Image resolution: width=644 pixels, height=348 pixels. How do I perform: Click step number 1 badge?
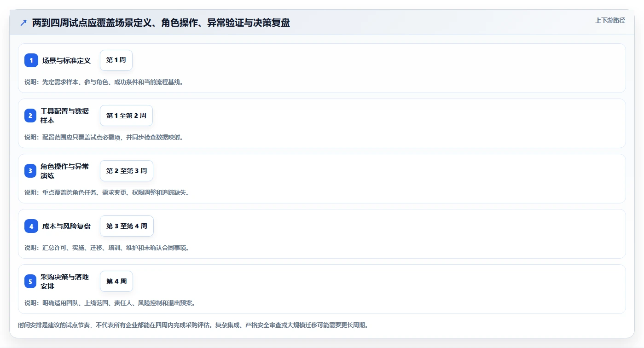click(x=31, y=60)
